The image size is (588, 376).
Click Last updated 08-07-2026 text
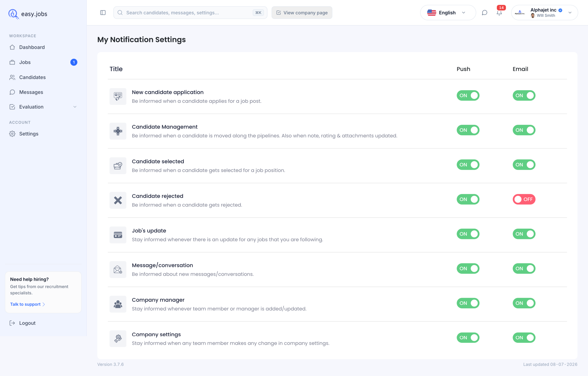pyautogui.click(x=550, y=364)
